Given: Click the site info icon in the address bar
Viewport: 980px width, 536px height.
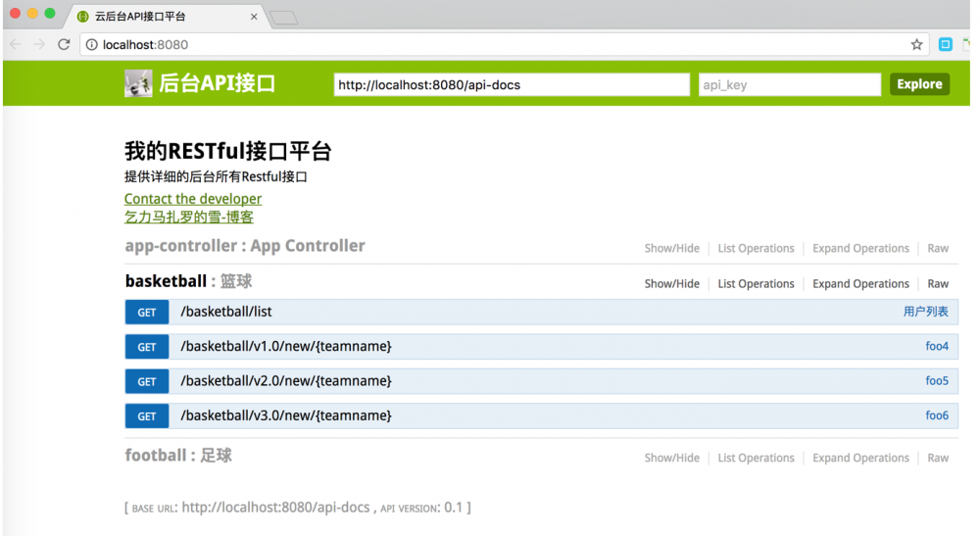Looking at the screenshot, I should coord(92,44).
